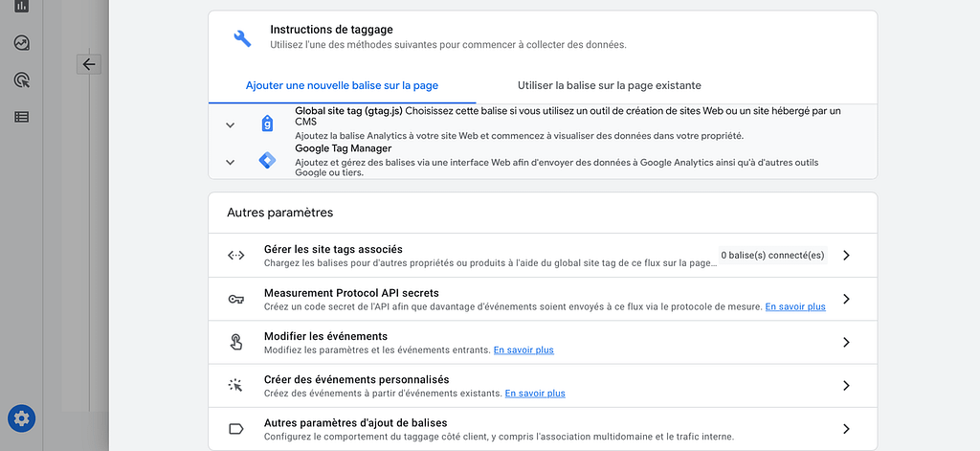This screenshot has width=980, height=451.
Task: Click the wrench icon for Instructions de taggage
Action: (x=242, y=38)
